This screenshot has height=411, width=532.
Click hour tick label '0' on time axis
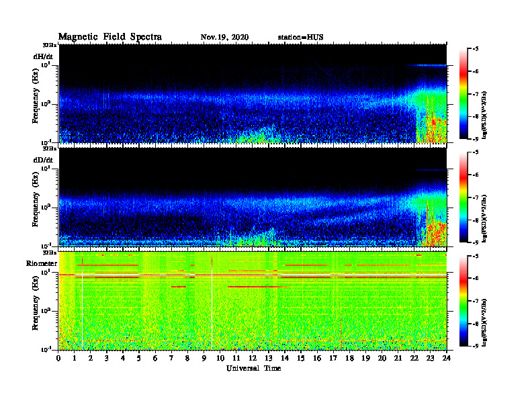[x=58, y=359]
